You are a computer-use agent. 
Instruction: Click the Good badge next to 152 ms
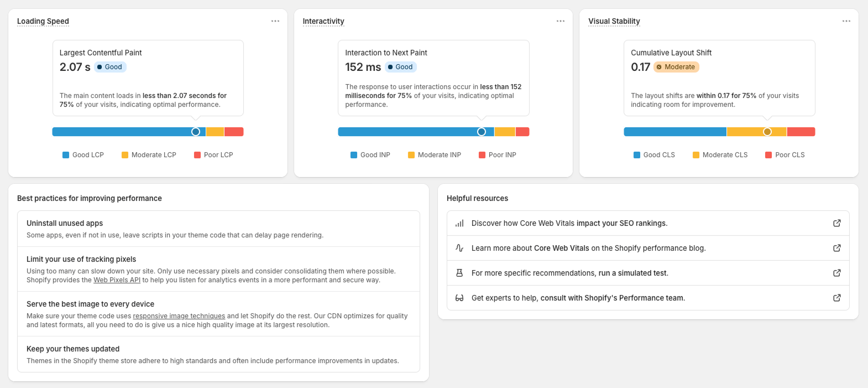pyautogui.click(x=401, y=67)
